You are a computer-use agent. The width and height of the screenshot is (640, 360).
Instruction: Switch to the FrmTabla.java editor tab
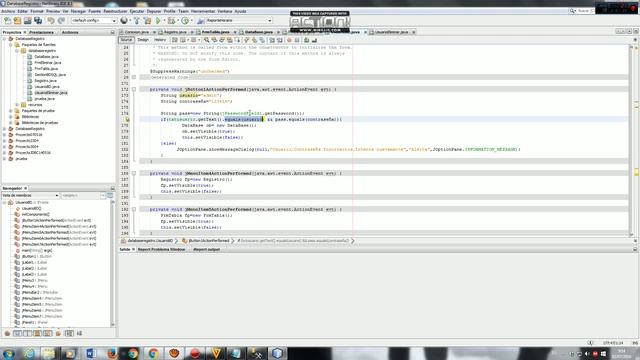click(216, 32)
